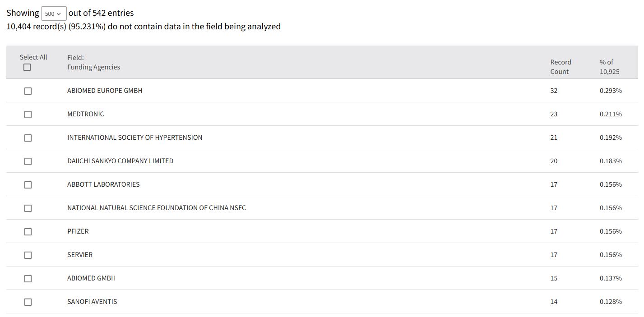Tick the ABBOTT LABORATORIES checkbox
This screenshot has height=317, width=644.
click(x=28, y=185)
